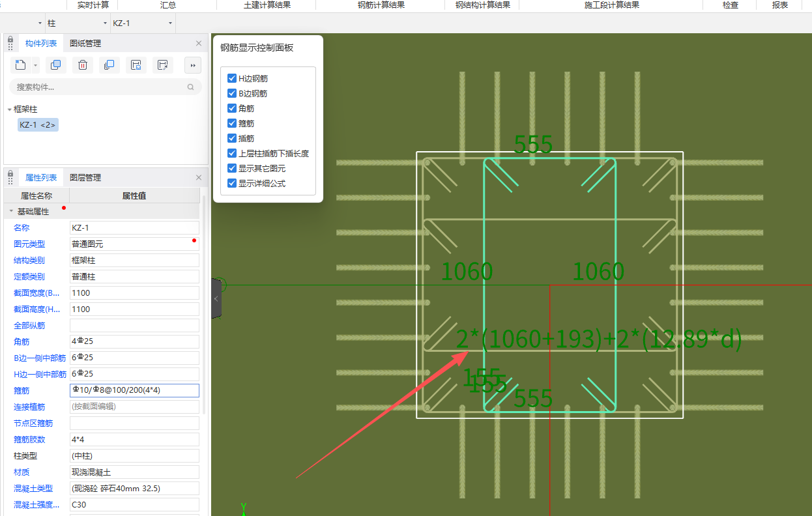
Task: Click the 材质 value 现浇混凝土
Action: pos(134,472)
